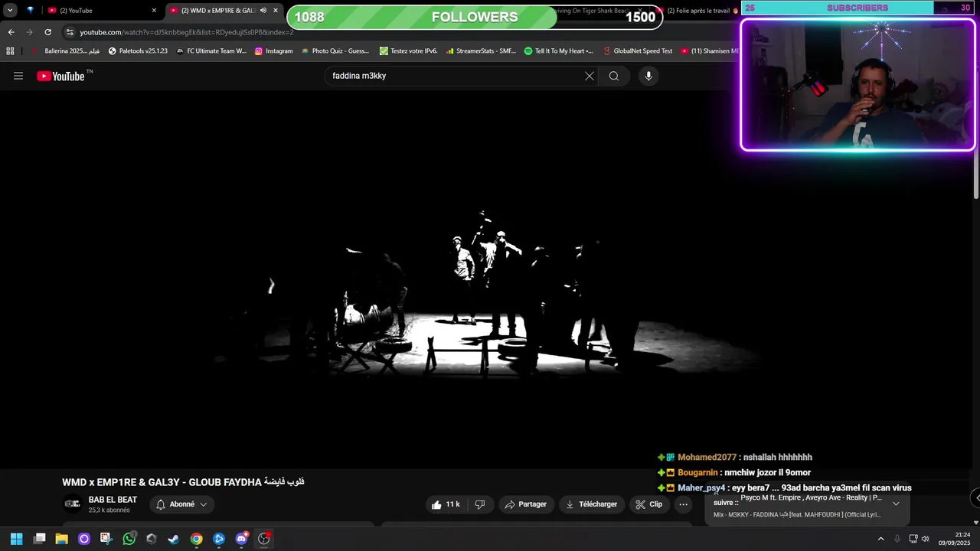Open WhatsApp from the taskbar

(129, 539)
